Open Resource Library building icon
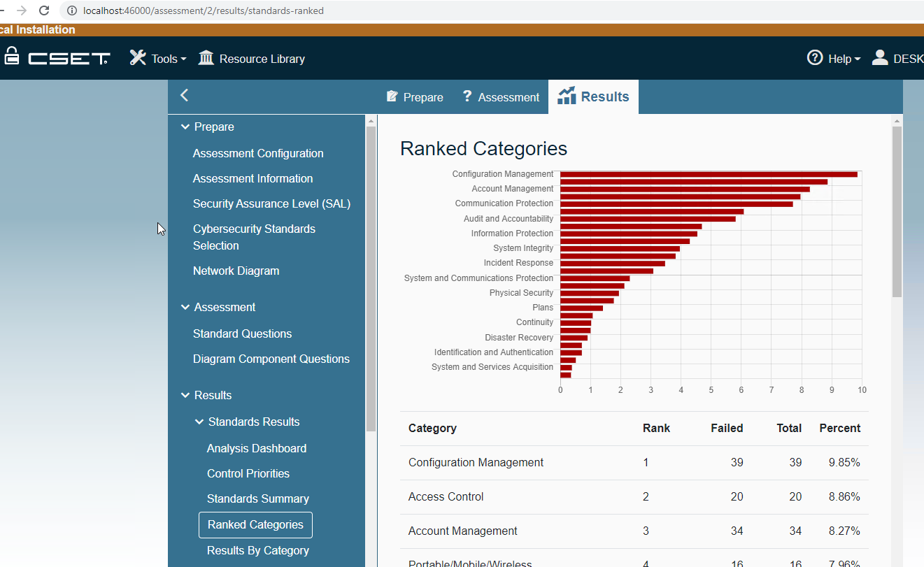 (206, 57)
